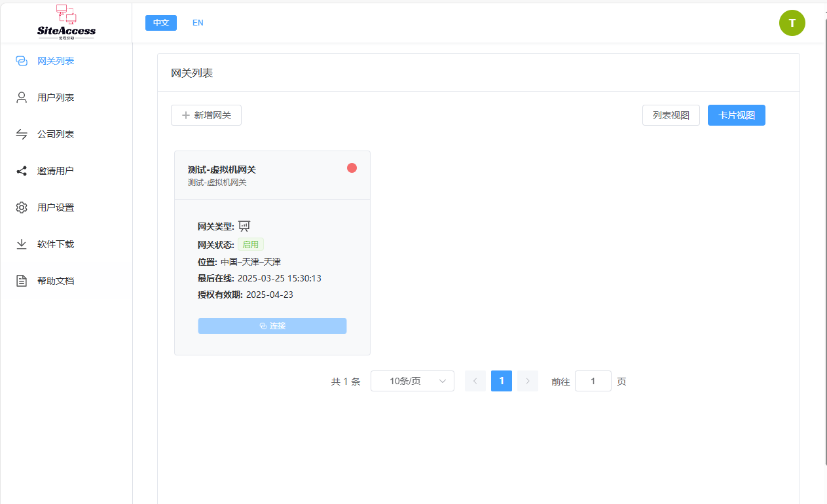
Task: Open the 10条/页 page size dropdown
Action: point(413,381)
